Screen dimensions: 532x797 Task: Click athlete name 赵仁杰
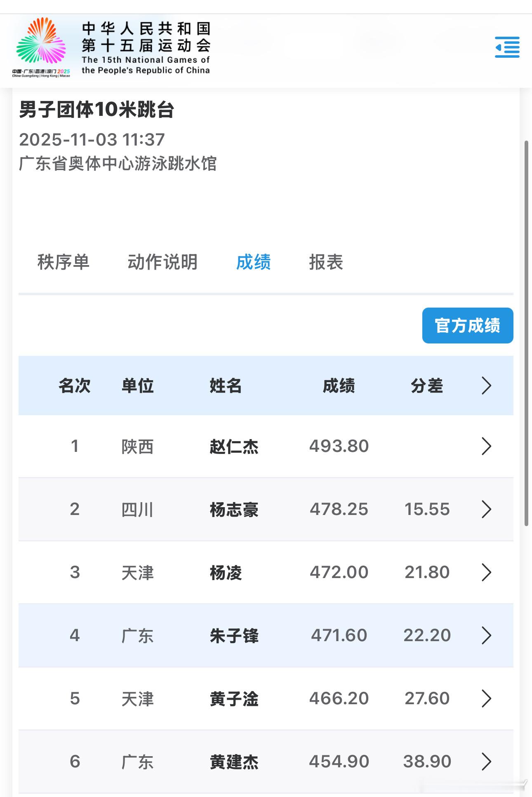point(234,447)
